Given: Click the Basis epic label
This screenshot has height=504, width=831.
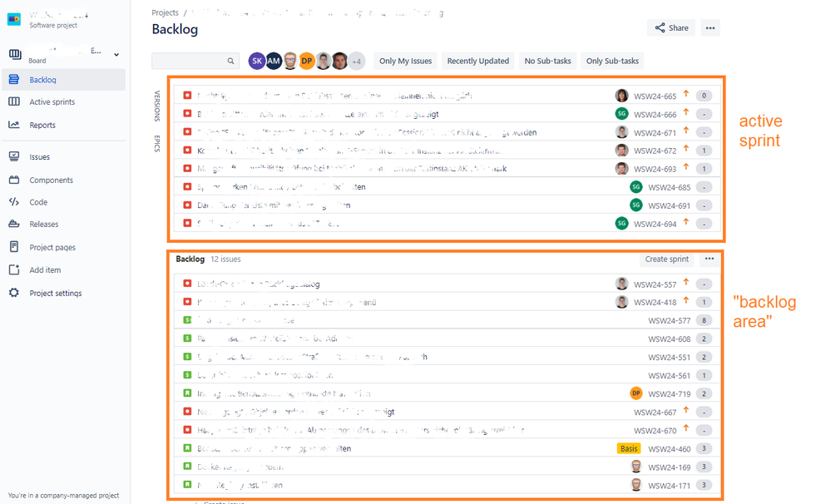Looking at the screenshot, I should (629, 448).
